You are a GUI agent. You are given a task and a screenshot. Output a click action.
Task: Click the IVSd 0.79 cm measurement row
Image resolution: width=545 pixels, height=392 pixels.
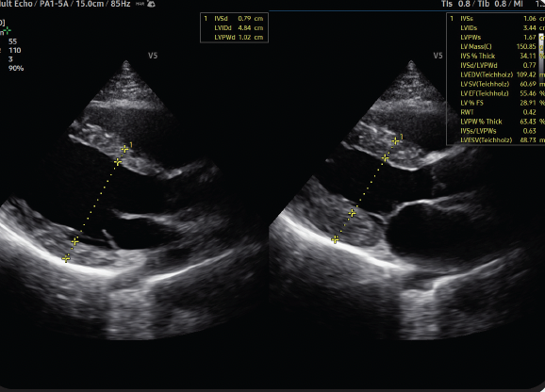point(234,19)
